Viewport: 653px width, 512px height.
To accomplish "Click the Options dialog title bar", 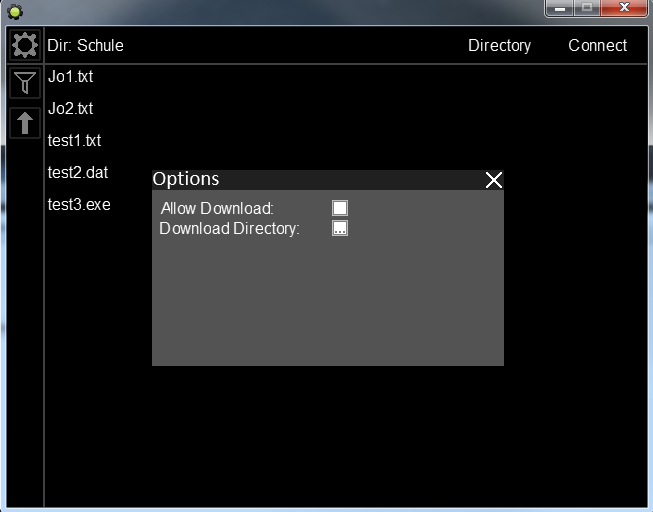I will pyautogui.click(x=310, y=179).
